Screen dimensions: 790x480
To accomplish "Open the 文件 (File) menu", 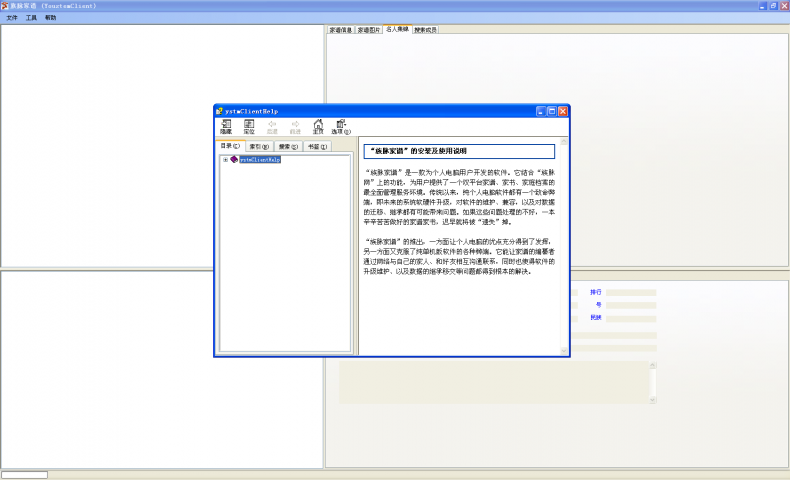I will coord(12,18).
